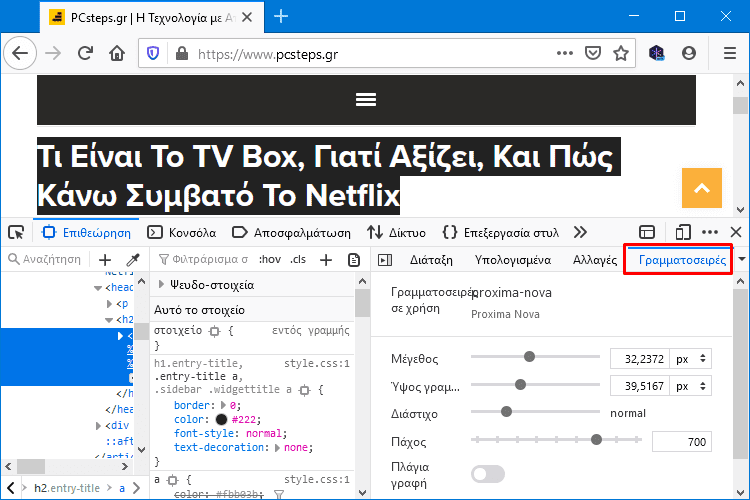750x500 pixels.
Task: Open page actions three-dot menu in address bar
Action: click(565, 53)
